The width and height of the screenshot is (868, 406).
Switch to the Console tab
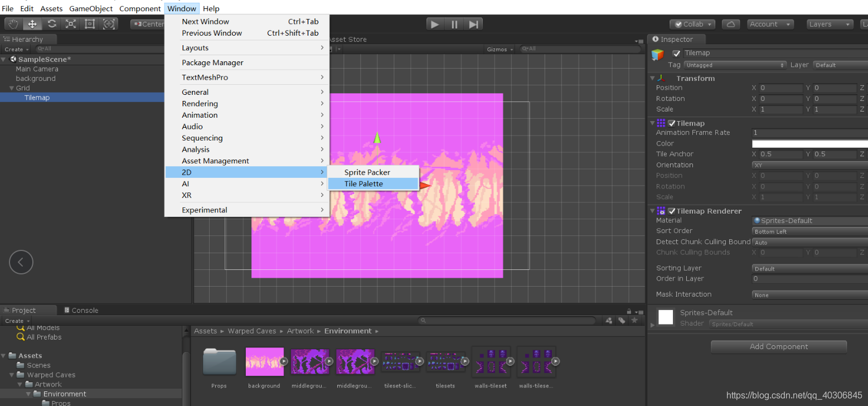pyautogui.click(x=81, y=310)
